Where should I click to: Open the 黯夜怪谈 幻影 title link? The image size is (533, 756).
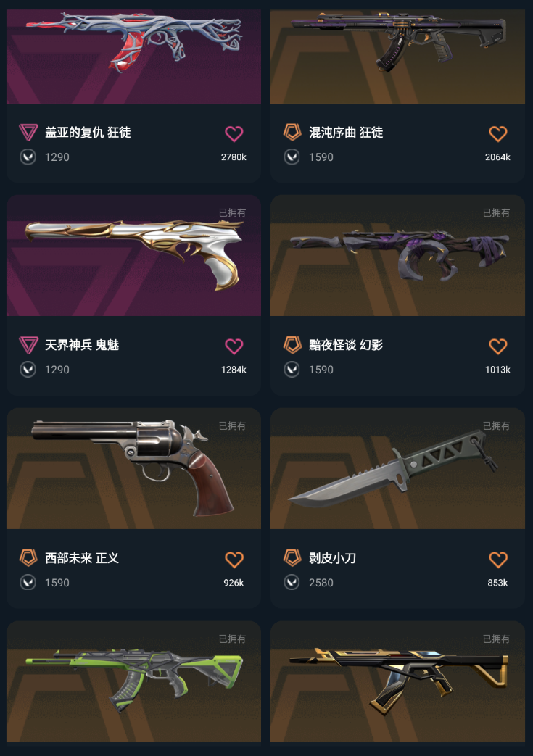pyautogui.click(x=346, y=345)
